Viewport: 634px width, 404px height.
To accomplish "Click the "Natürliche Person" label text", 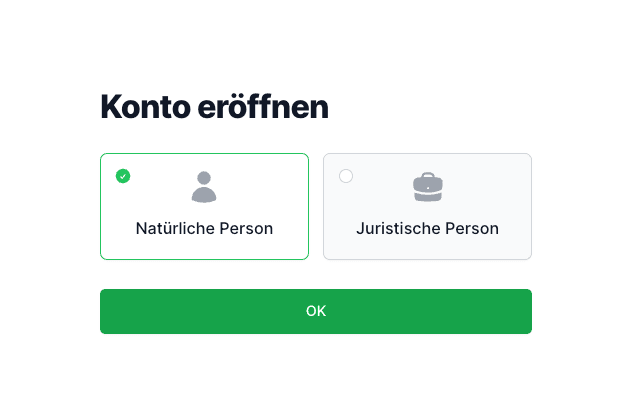I will pos(204,228).
